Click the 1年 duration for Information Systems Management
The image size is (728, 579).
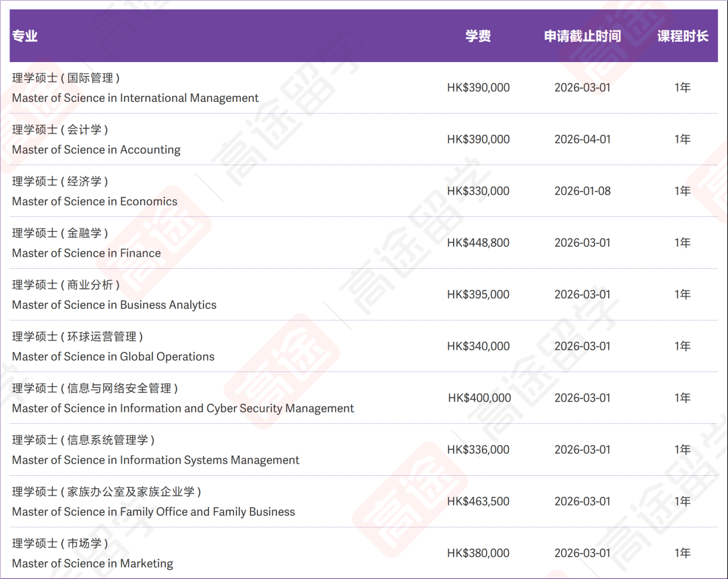(x=682, y=450)
